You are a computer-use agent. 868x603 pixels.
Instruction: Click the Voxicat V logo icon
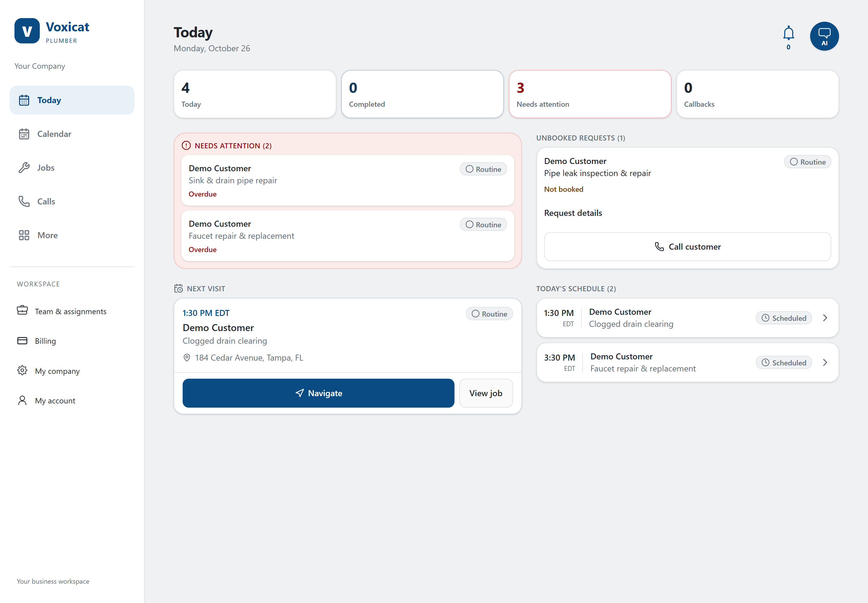(27, 31)
